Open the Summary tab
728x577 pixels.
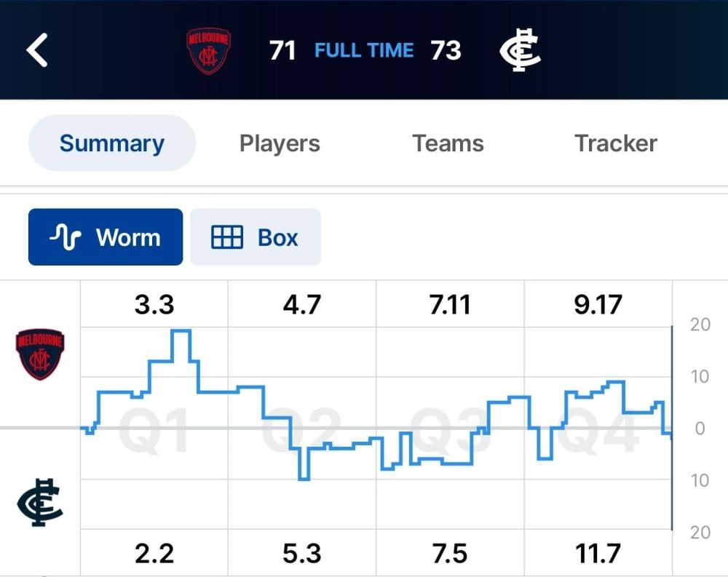coord(112,143)
